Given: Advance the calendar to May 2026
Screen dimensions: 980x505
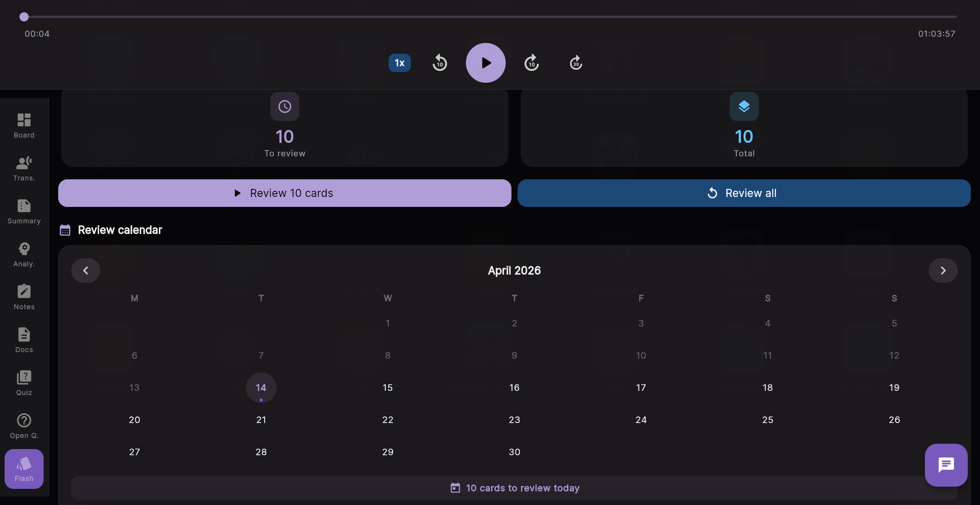Looking at the screenshot, I should (x=943, y=271).
